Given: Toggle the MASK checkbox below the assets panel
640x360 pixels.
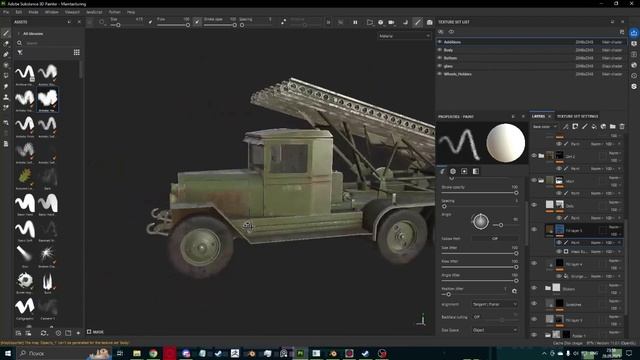Looking at the screenshot, I should (89, 332).
